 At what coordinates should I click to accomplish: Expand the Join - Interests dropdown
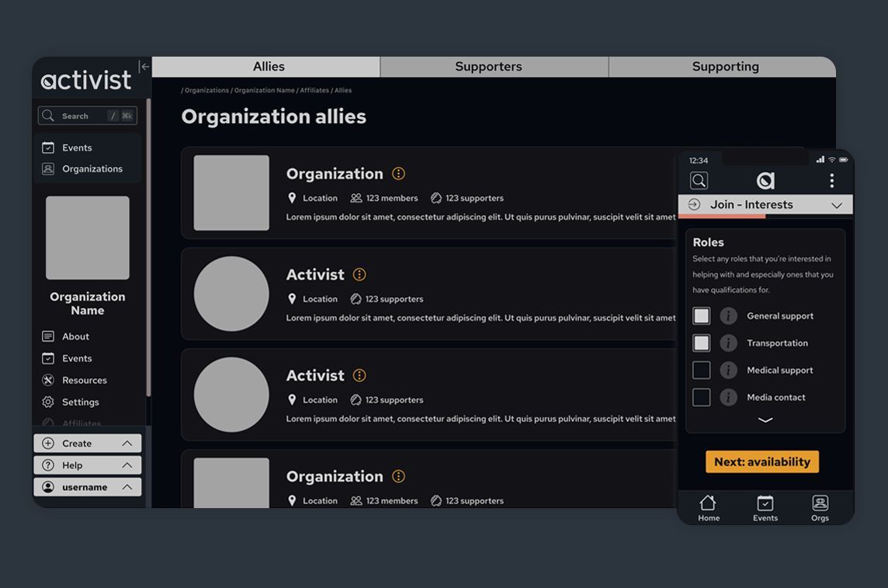tap(765, 205)
